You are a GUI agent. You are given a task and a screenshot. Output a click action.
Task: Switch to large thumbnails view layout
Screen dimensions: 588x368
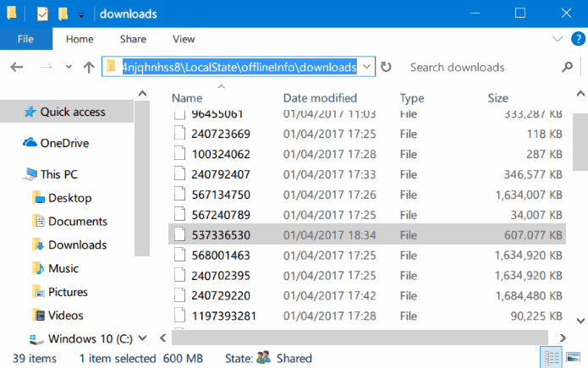(573, 357)
